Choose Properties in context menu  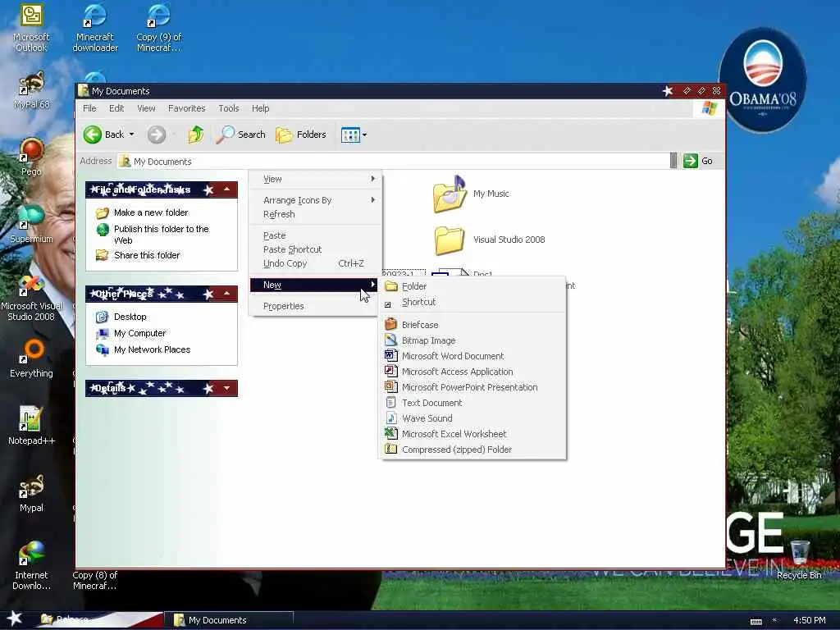[315, 307]
